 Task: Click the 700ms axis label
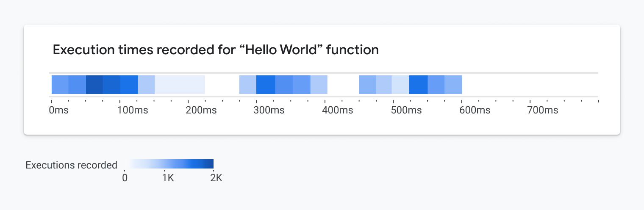543,111
